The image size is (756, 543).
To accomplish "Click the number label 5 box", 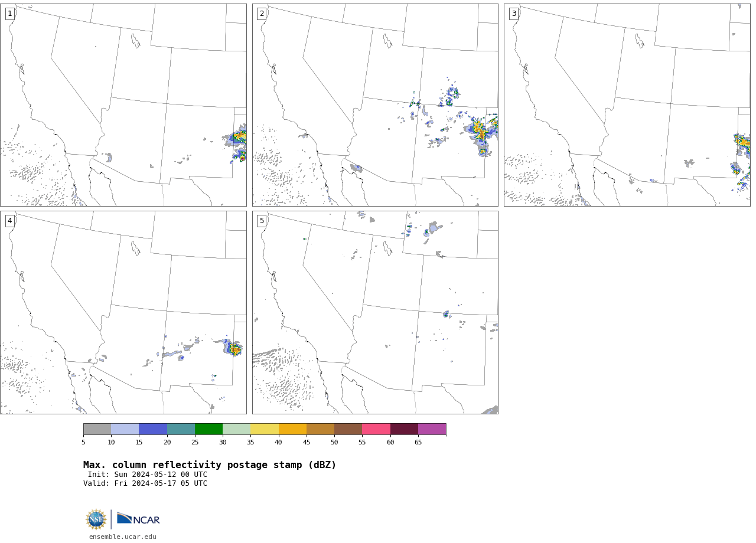I will (262, 221).
